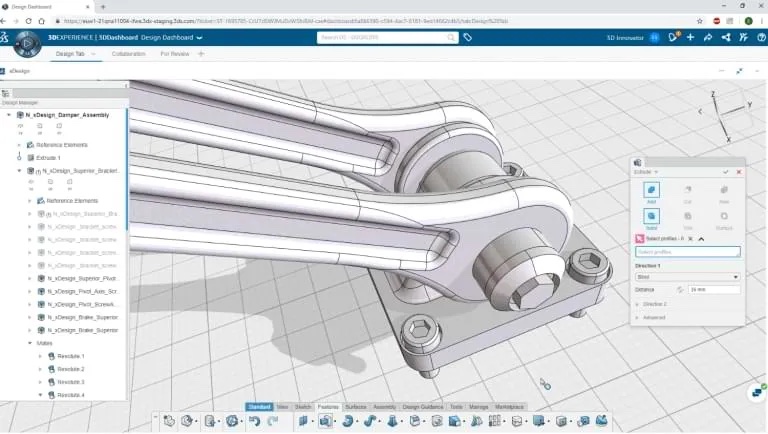Click the Revolve feature icon
The width and height of the screenshot is (768, 434).
pos(347,421)
